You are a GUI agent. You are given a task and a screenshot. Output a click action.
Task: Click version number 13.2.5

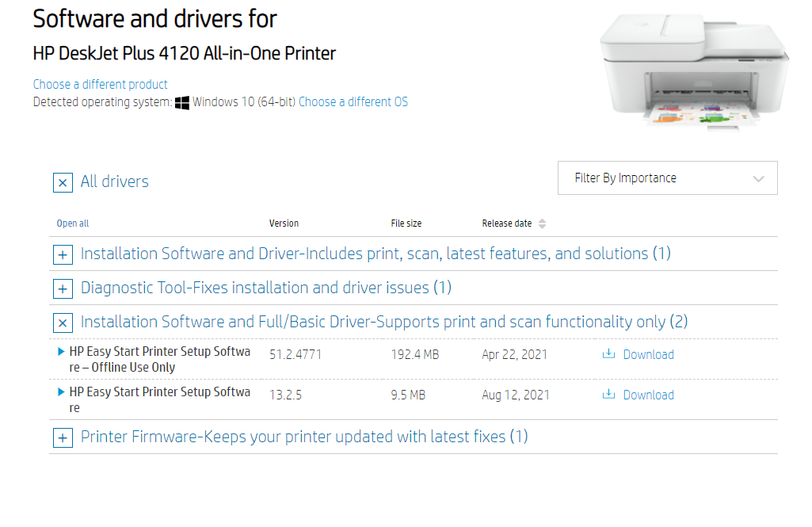[285, 395]
